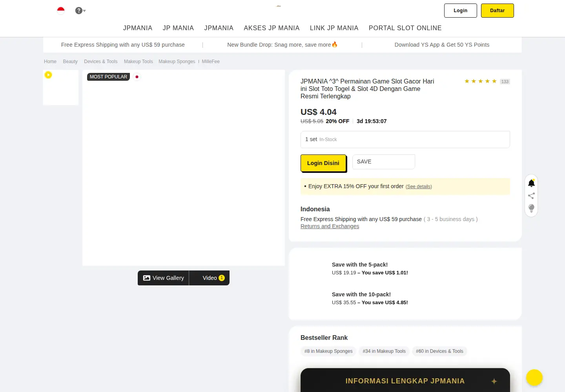The width and height of the screenshot is (565, 392).
Task: Click the Daftar button
Action: pyautogui.click(x=498, y=11)
